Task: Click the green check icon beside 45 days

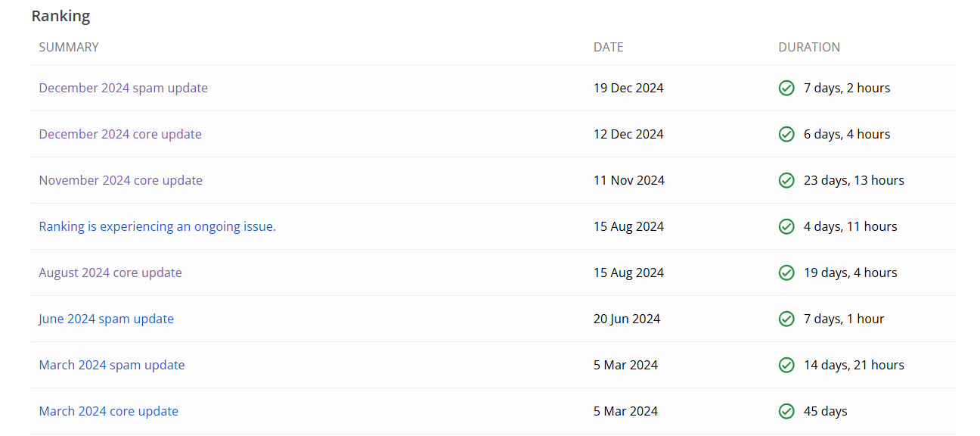Action: tap(786, 411)
